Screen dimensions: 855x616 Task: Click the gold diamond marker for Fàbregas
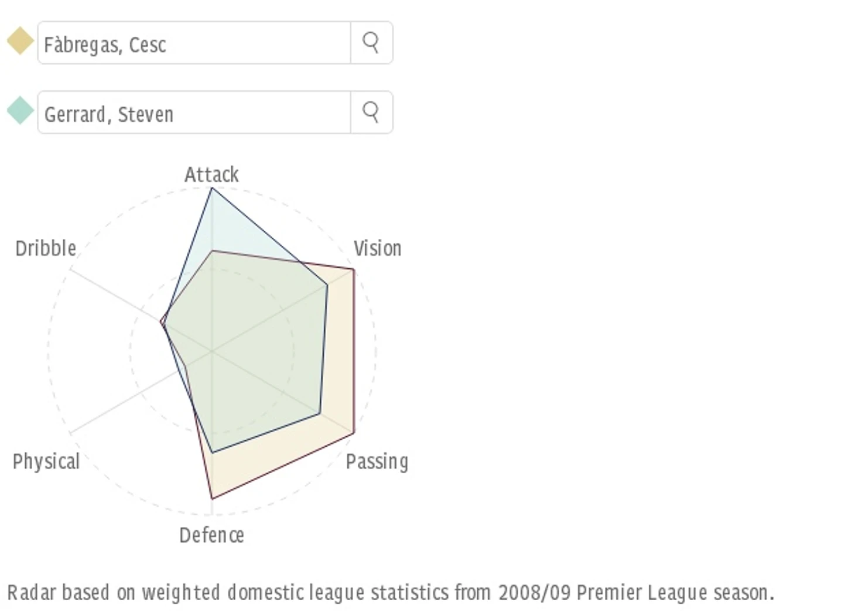pyautogui.click(x=20, y=41)
